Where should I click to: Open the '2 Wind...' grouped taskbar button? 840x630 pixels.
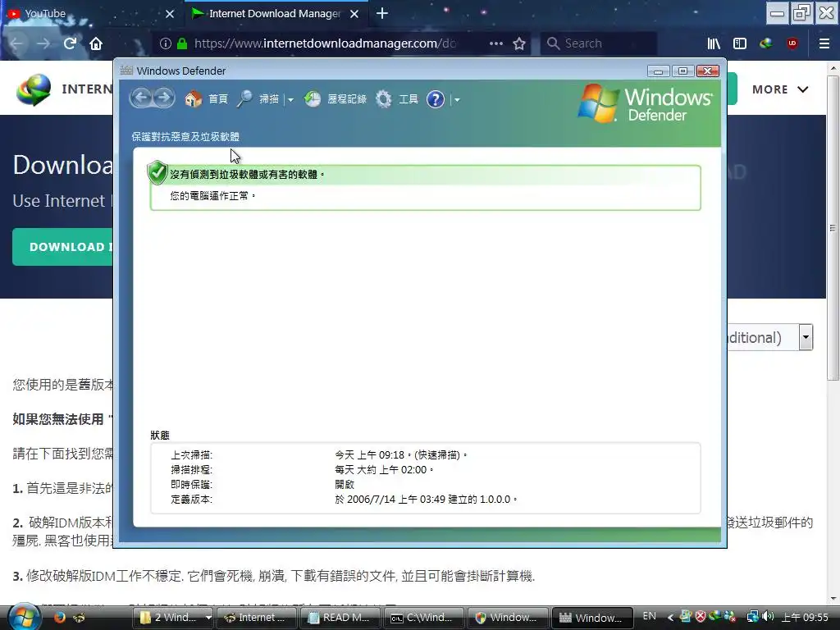[x=167, y=618]
